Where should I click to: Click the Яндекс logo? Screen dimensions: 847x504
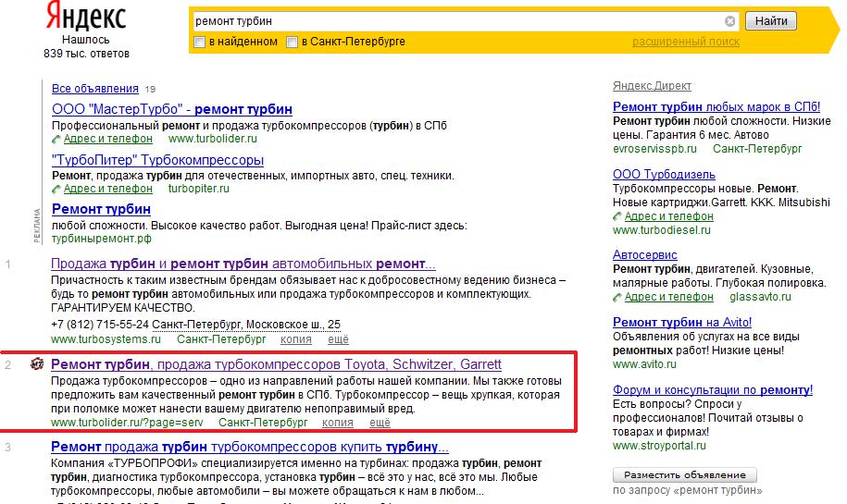tap(86, 17)
